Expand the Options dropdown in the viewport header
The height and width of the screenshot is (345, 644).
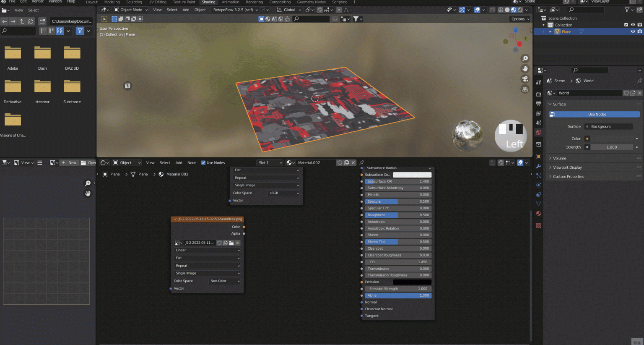click(519, 19)
